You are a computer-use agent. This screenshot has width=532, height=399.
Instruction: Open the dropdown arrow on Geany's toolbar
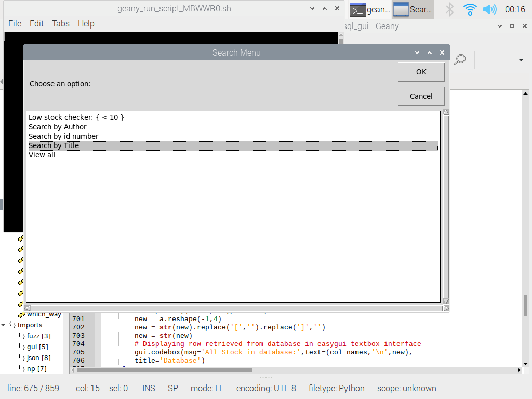pyautogui.click(x=521, y=59)
